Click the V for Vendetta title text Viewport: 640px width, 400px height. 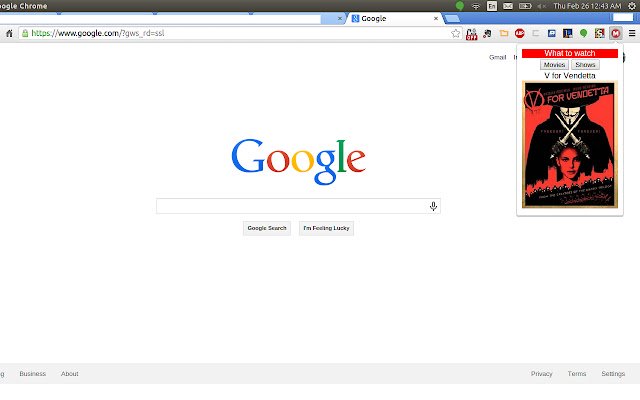570,76
